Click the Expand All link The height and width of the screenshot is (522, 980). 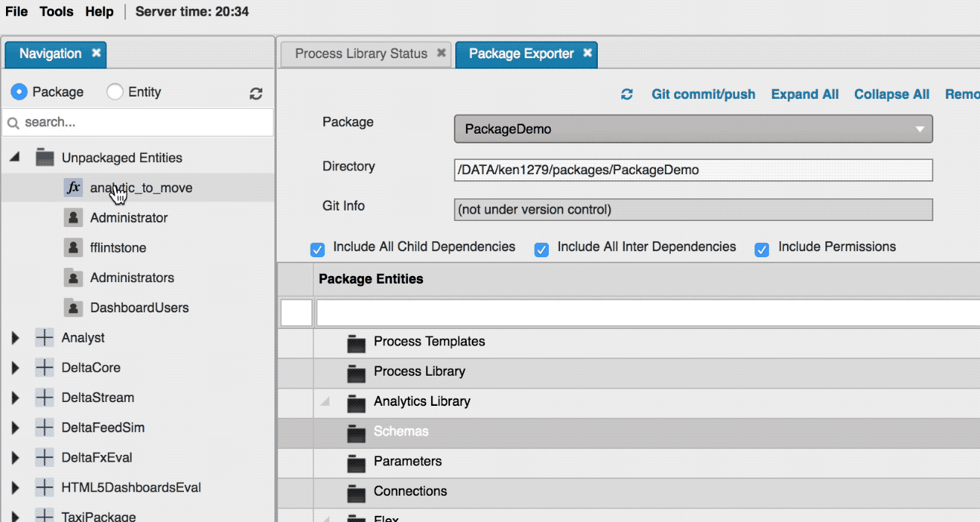[x=805, y=94]
